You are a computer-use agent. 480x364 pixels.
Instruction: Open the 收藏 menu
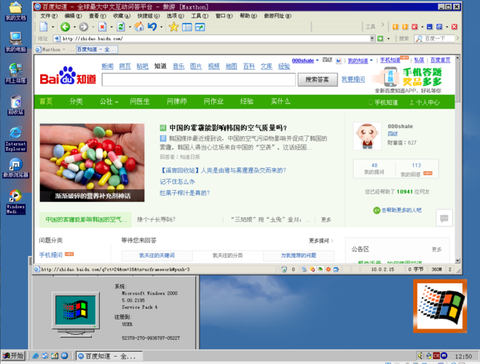(121, 16)
